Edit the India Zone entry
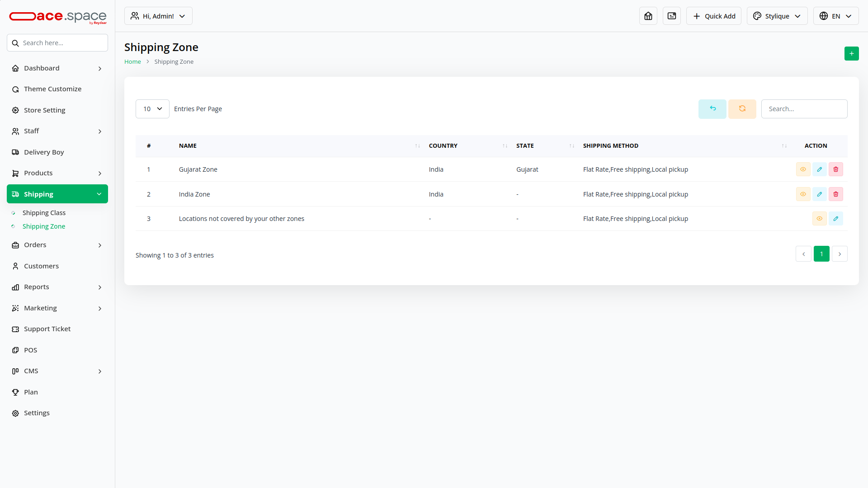Viewport: 868px width, 488px height. pyautogui.click(x=819, y=194)
